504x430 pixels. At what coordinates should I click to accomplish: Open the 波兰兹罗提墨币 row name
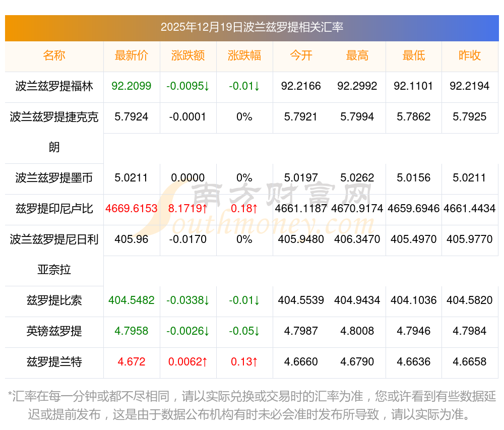[54, 178]
